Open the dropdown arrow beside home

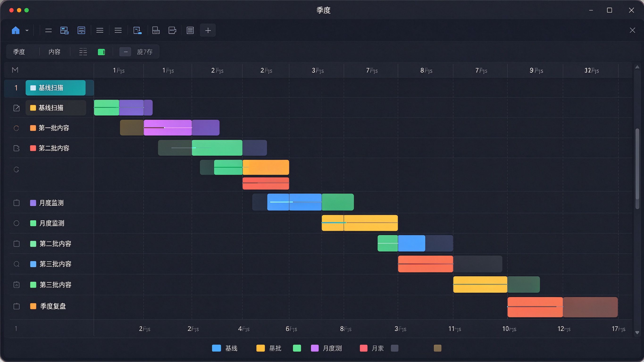(27, 30)
